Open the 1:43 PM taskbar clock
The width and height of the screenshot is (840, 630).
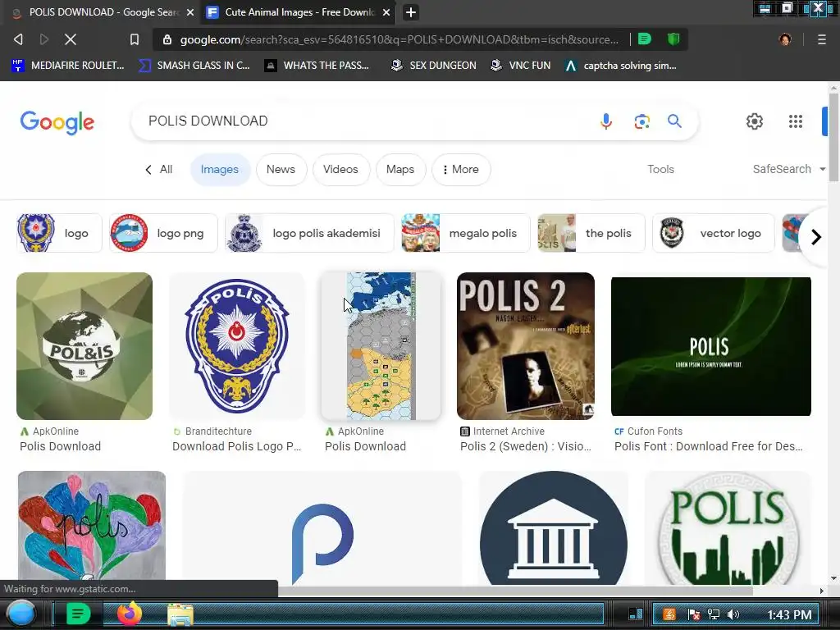[789, 614]
